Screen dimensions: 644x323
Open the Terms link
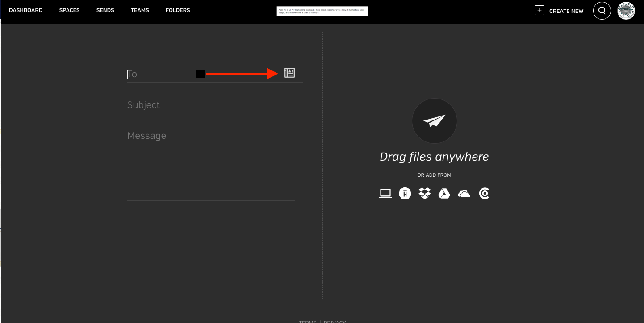[308, 321]
